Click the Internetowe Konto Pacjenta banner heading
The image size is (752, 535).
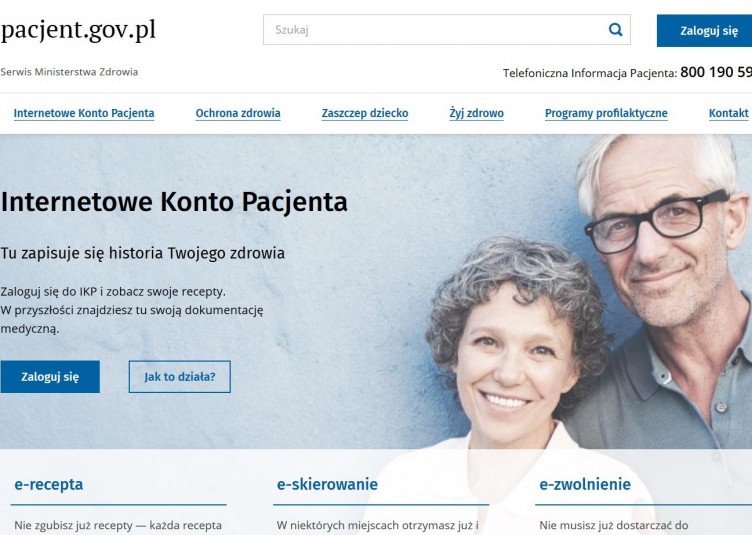(x=174, y=201)
